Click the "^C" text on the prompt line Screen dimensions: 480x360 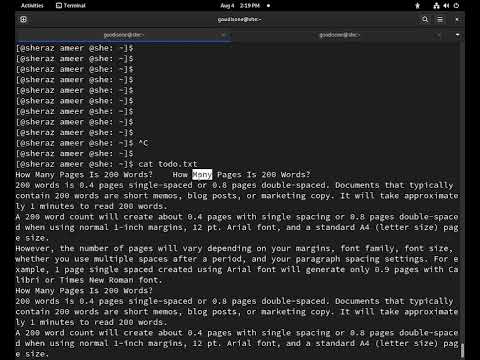[x=143, y=143]
